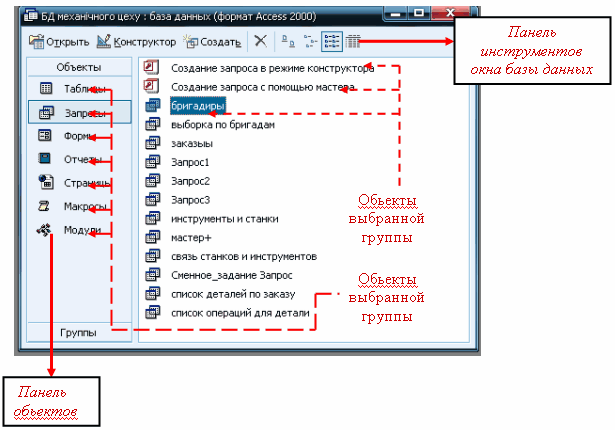The height and width of the screenshot is (430, 615).
Task: Select the Макросы objects group
Action: tap(78, 207)
